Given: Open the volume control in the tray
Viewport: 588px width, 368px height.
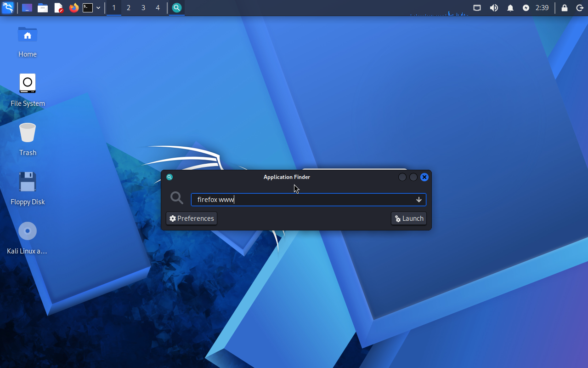Looking at the screenshot, I should click(x=494, y=8).
